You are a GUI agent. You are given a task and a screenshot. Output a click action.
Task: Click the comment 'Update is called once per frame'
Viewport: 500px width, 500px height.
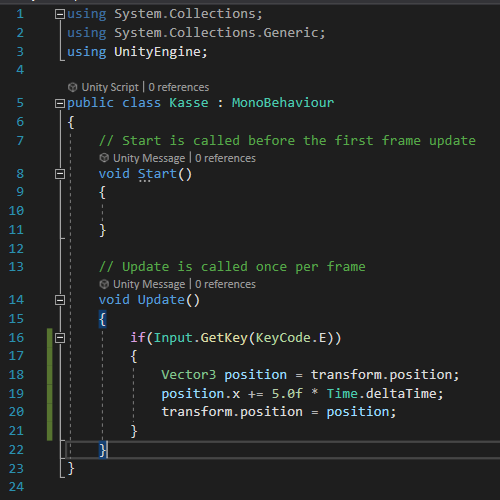click(244, 267)
